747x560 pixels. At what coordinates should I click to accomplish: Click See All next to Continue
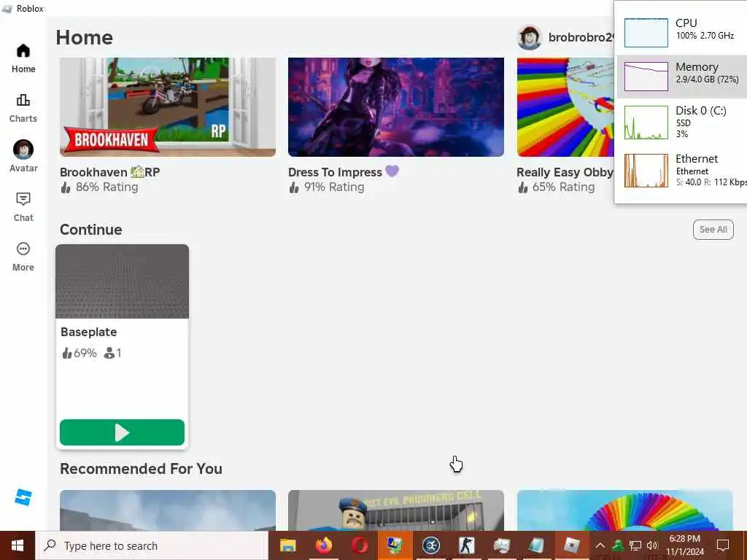713,230
